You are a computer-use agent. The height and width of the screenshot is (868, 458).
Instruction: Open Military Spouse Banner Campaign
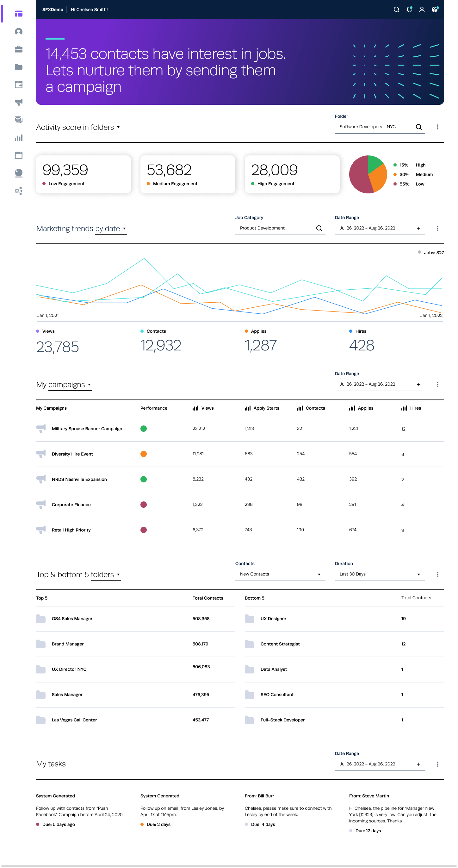click(87, 429)
